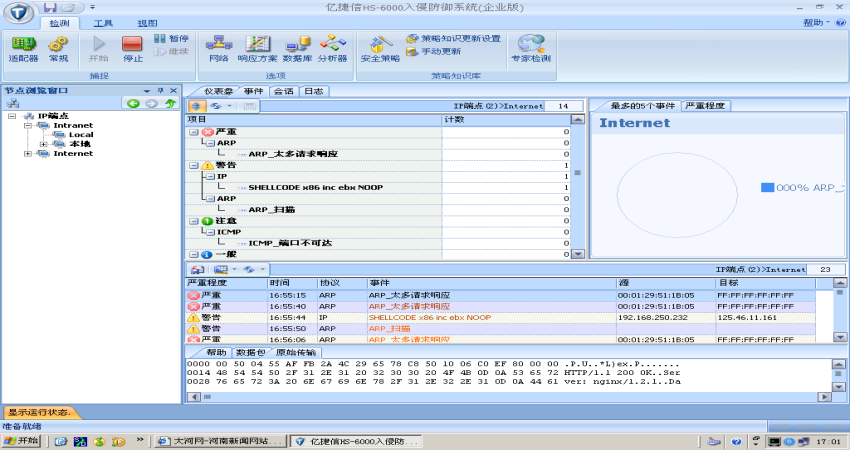Click the 专家检测 expert detection icon
This screenshot has width=850, height=450.
click(530, 48)
